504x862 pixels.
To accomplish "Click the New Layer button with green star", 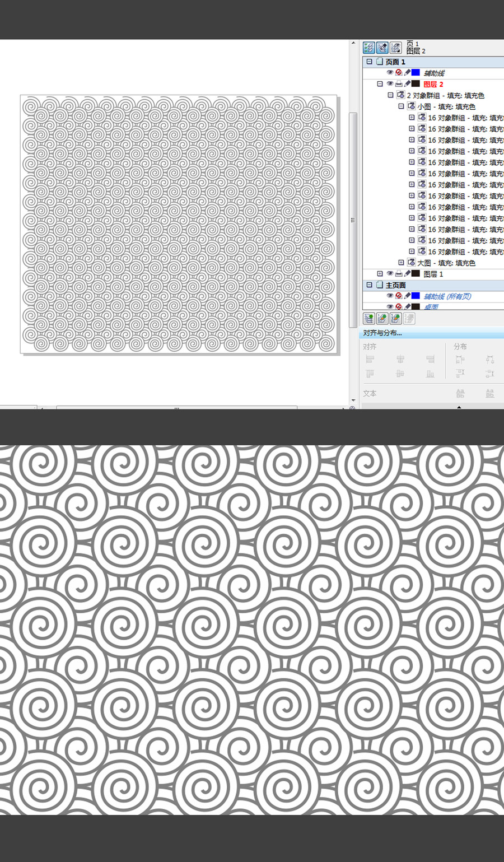I will 369,319.
